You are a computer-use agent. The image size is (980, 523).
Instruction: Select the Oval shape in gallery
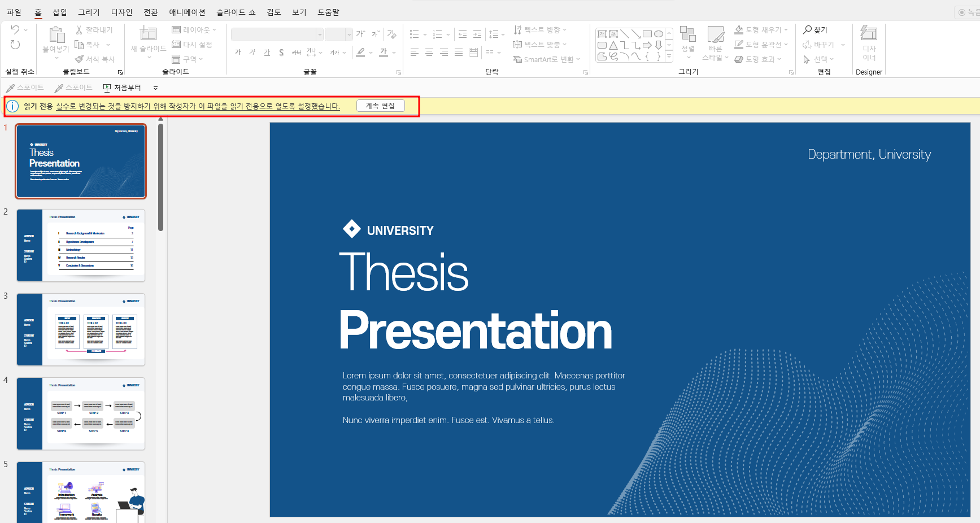click(659, 34)
